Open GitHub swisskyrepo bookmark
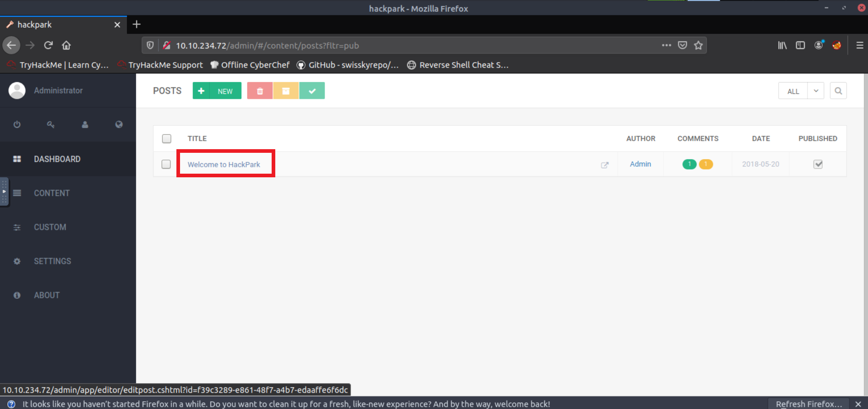 coord(348,65)
